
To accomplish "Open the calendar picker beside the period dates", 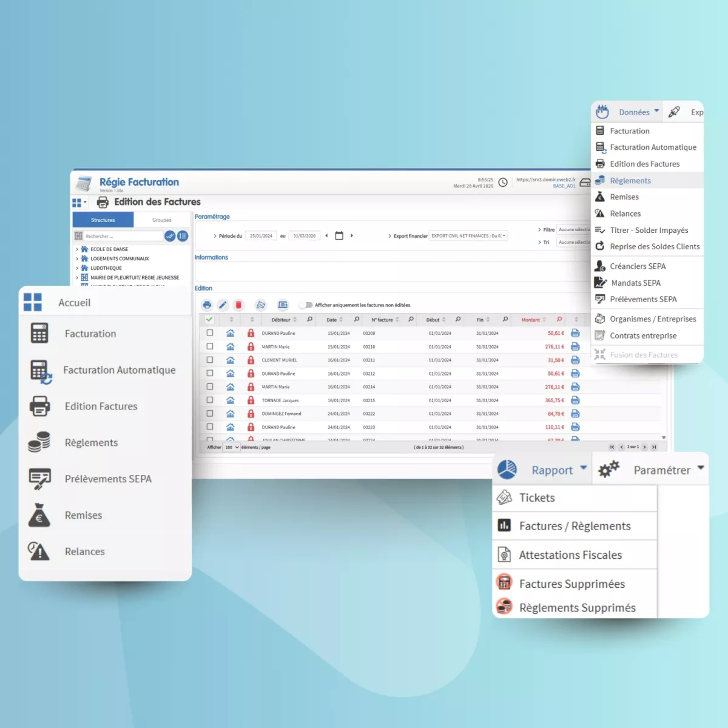I will 339,236.
